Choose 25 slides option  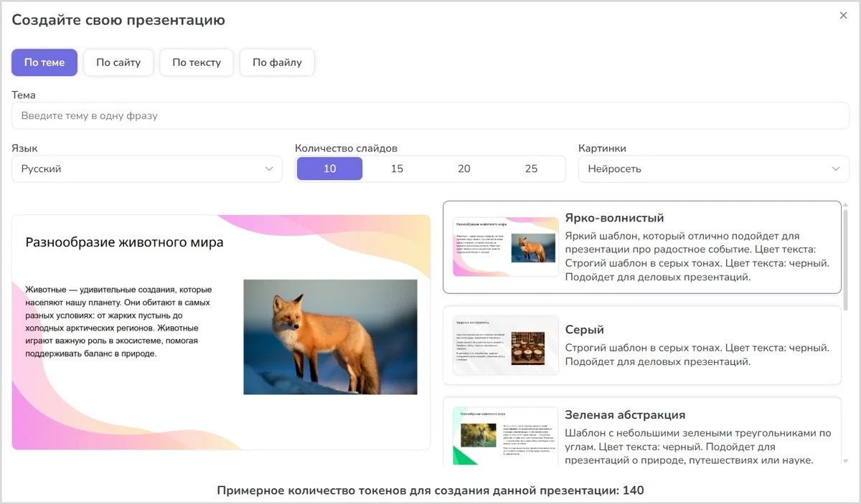(531, 168)
